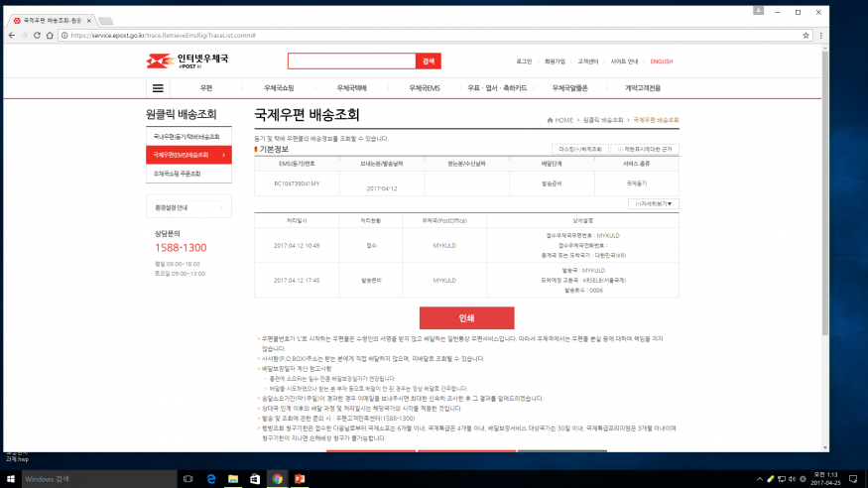Click the Chrome profile icon in title bar
The height and width of the screenshot is (488, 868).
click(x=759, y=11)
